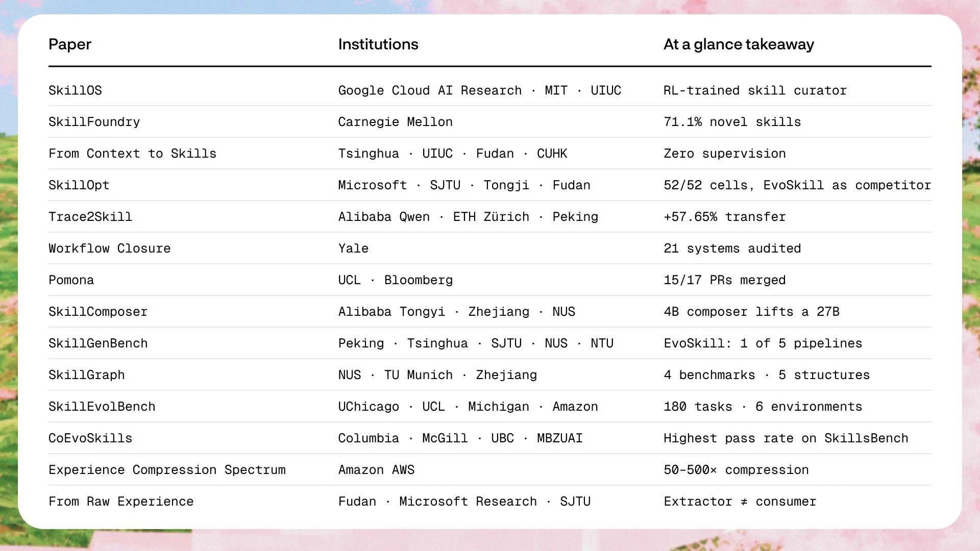980x551 pixels.
Task: Select the 'SkillGenBench' paper name
Action: point(98,343)
